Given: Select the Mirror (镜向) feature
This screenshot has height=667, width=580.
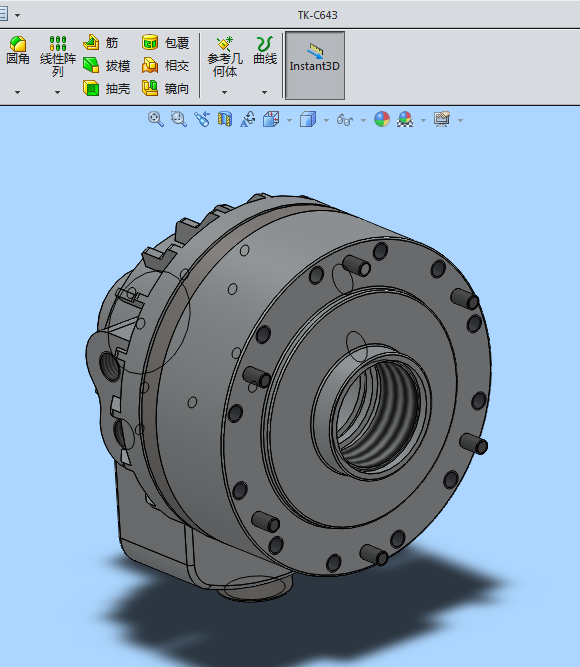Looking at the screenshot, I should point(166,88).
